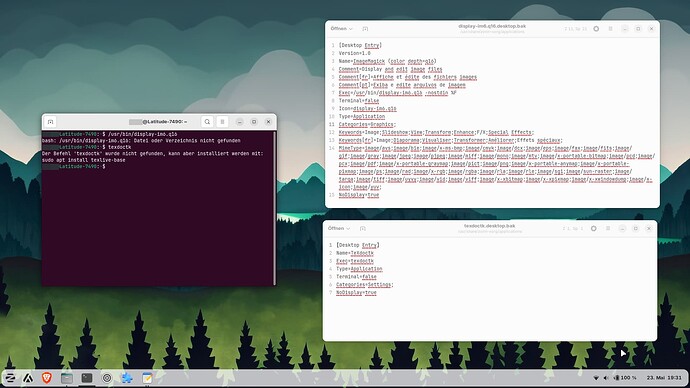This screenshot has height=388, width=690.
Task: Click new-tab icon in texdoctk.desktop.bak editor
Action: 363,228
